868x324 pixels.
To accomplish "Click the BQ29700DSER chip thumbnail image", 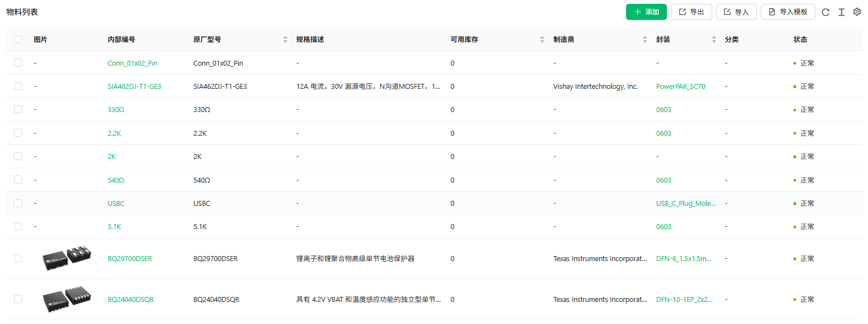I will point(67,258).
